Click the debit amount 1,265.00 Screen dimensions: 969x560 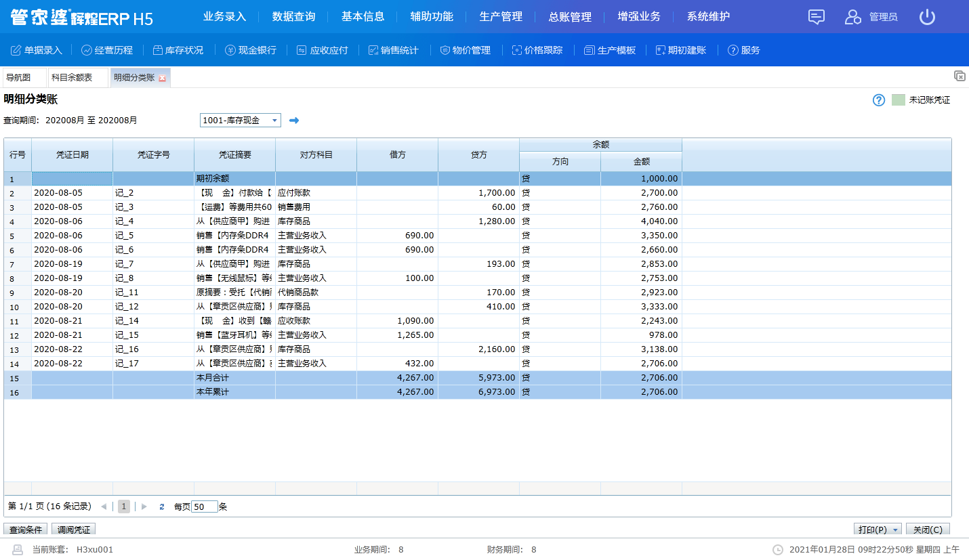click(398, 335)
